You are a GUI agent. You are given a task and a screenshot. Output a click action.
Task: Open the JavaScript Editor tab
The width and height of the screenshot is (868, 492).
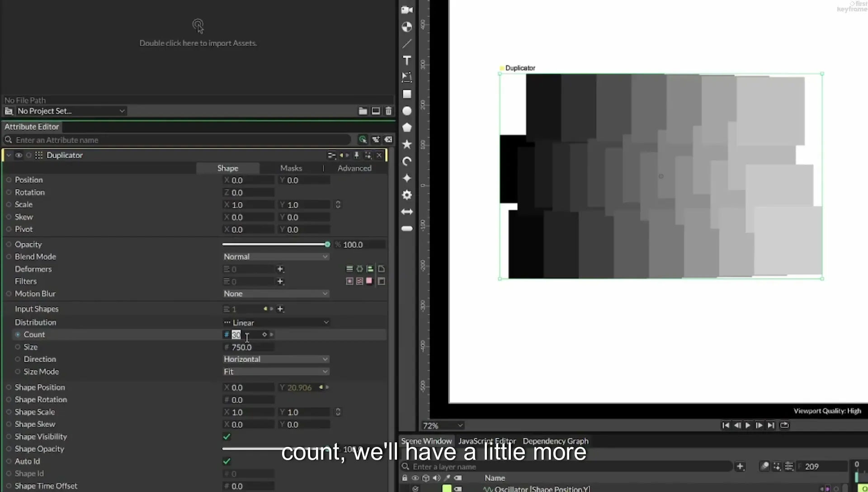(487, 441)
